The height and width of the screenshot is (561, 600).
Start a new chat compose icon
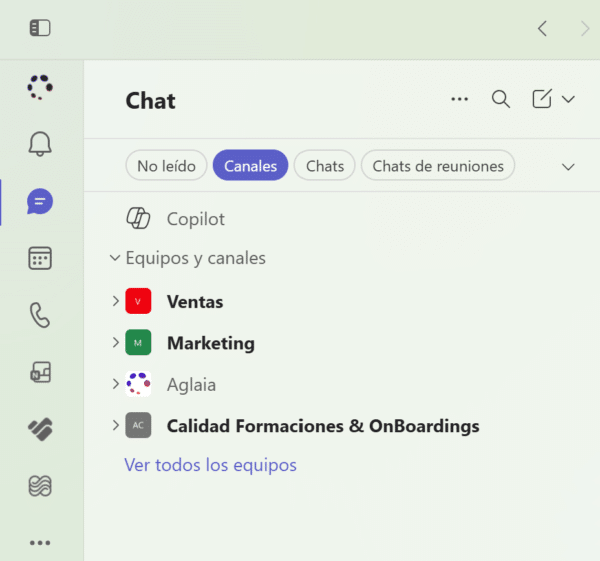tap(542, 99)
